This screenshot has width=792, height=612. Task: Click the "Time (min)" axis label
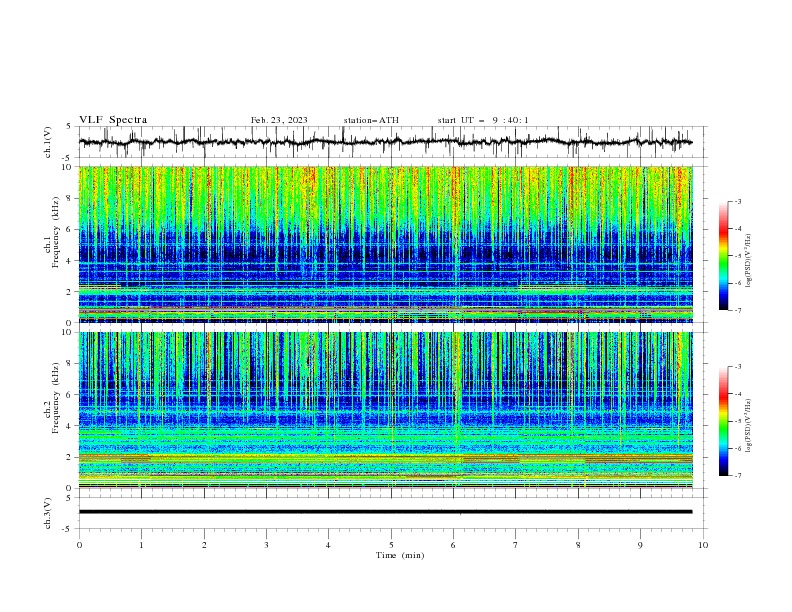[400, 555]
